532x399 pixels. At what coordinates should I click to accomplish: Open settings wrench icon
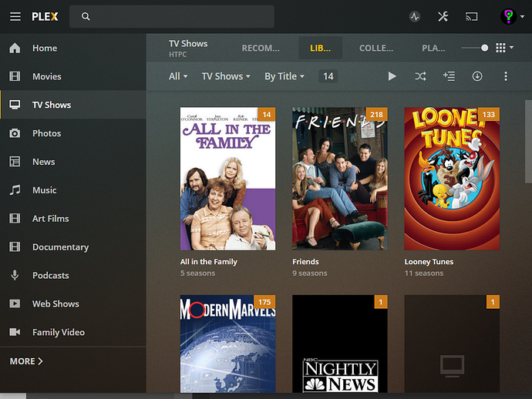(x=443, y=16)
